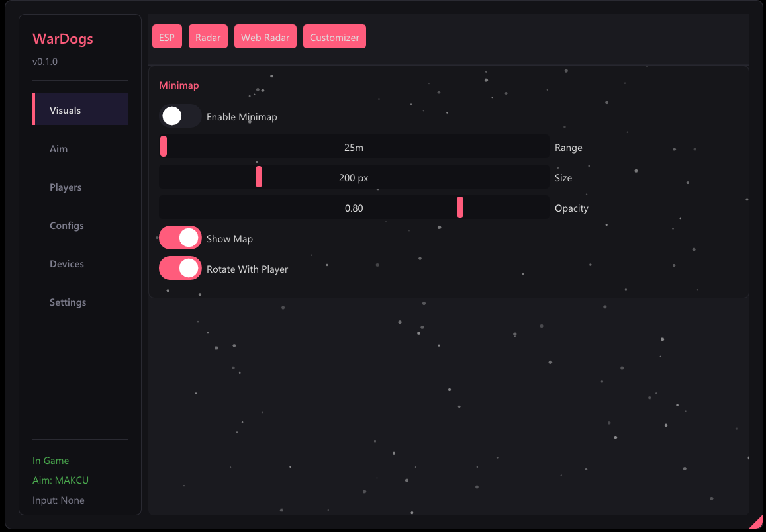Open the Web Radar tab

pyautogui.click(x=265, y=36)
